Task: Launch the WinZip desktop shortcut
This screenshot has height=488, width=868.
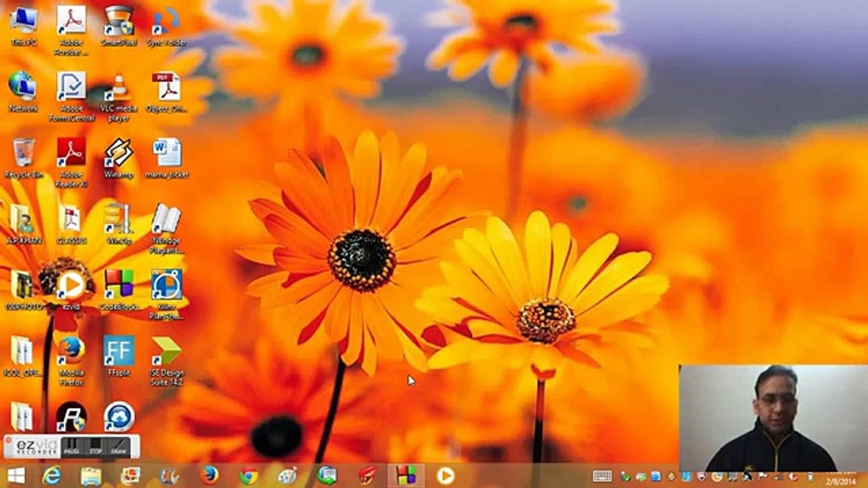Action: pos(119,224)
